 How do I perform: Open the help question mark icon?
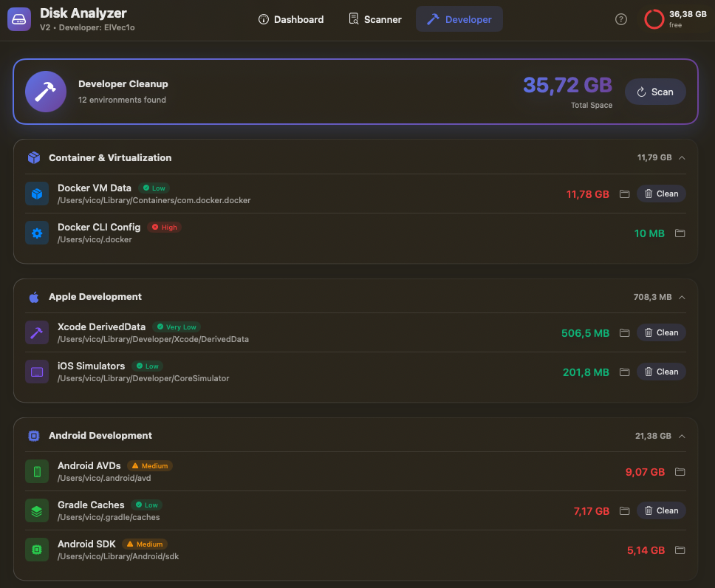point(621,19)
